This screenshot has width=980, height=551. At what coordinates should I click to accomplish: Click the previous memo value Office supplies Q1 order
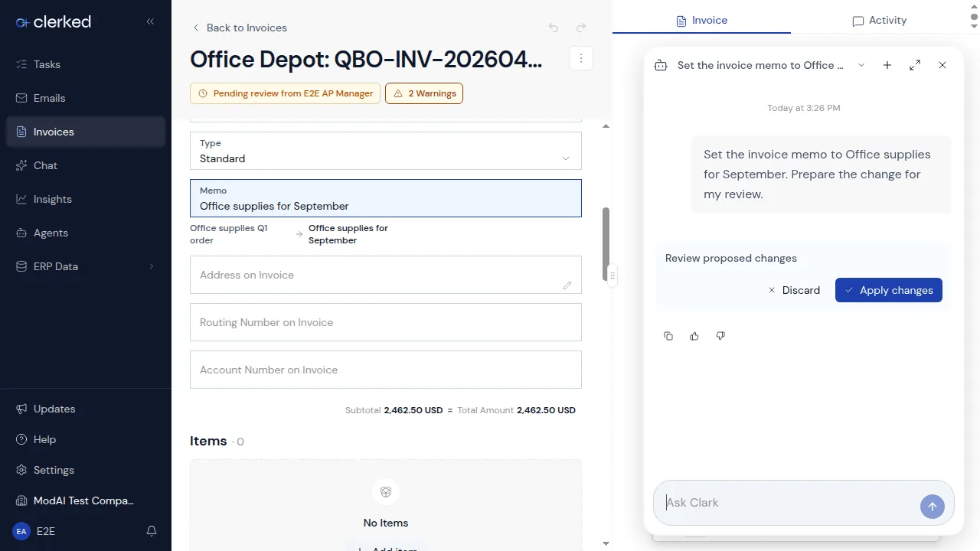[x=229, y=234]
